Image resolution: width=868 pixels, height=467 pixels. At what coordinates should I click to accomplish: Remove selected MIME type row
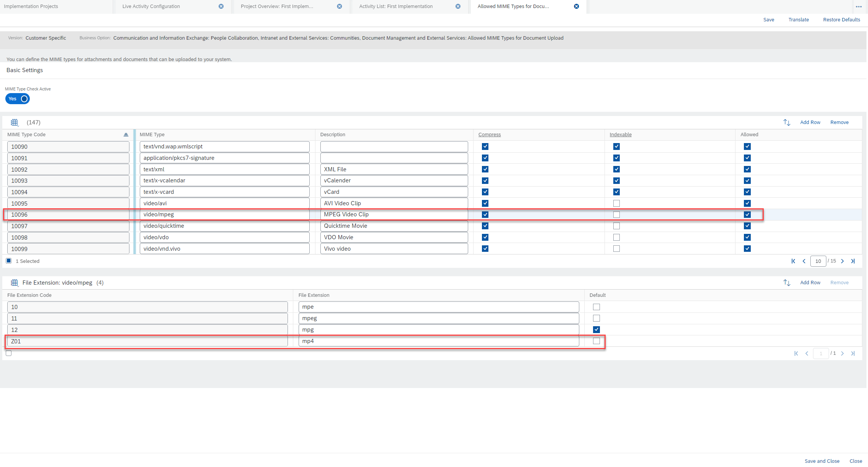[839, 122]
